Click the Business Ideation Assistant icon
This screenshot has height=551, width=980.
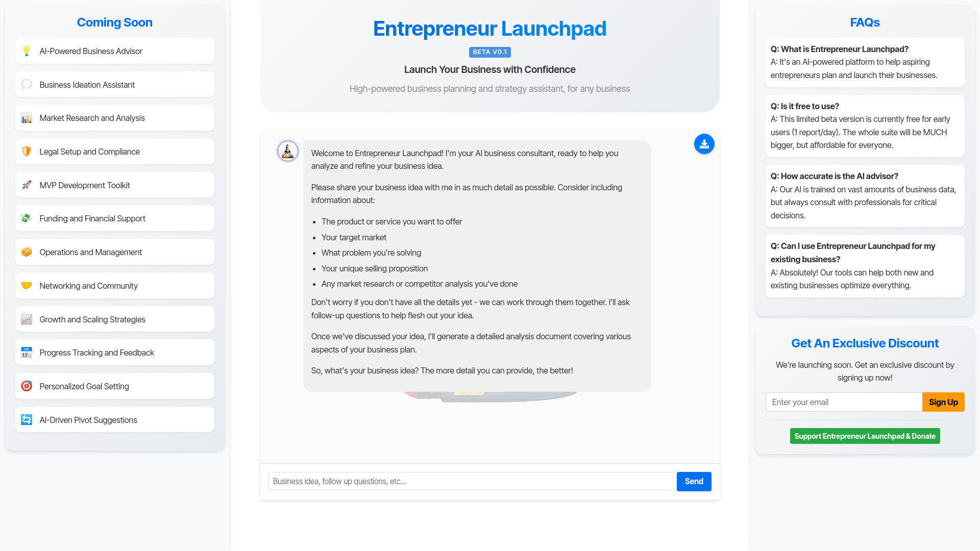(x=26, y=84)
